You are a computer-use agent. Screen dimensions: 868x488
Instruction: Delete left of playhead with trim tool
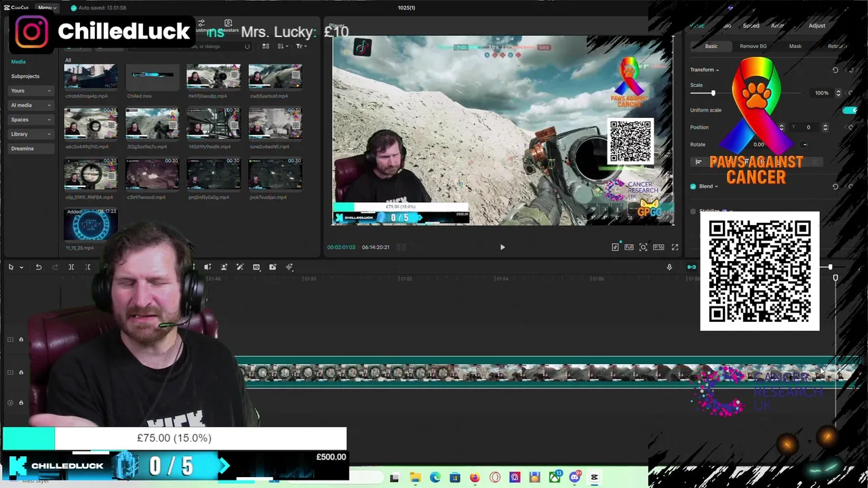(87, 267)
